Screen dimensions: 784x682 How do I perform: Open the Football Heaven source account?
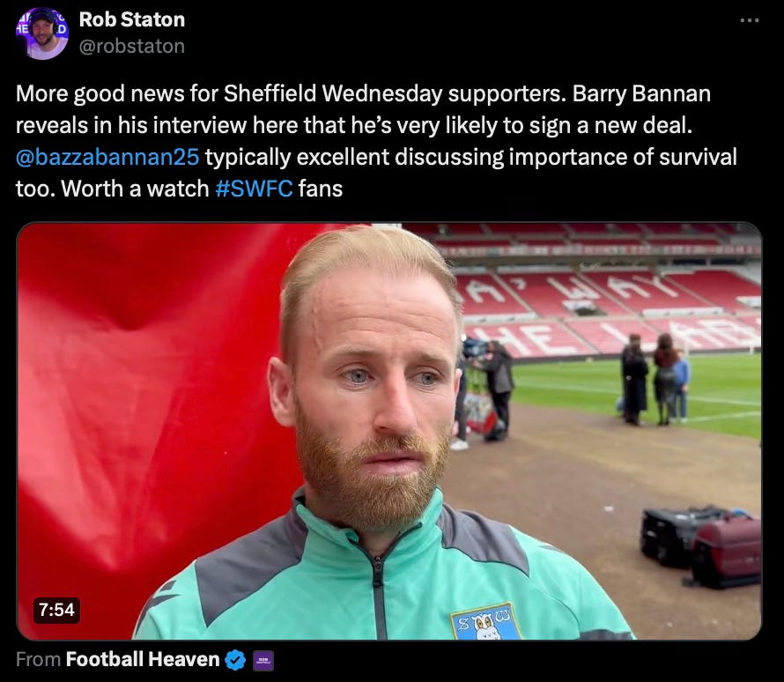[x=143, y=659]
